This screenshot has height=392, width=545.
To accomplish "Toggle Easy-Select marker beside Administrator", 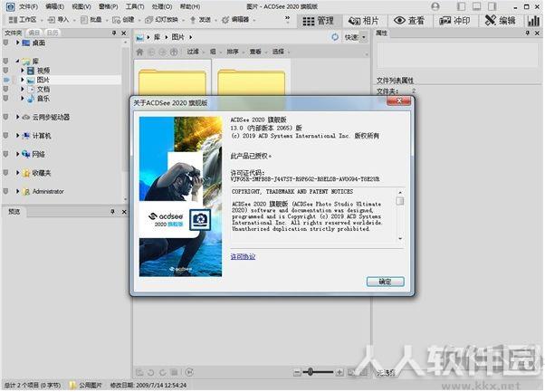I will [5, 191].
